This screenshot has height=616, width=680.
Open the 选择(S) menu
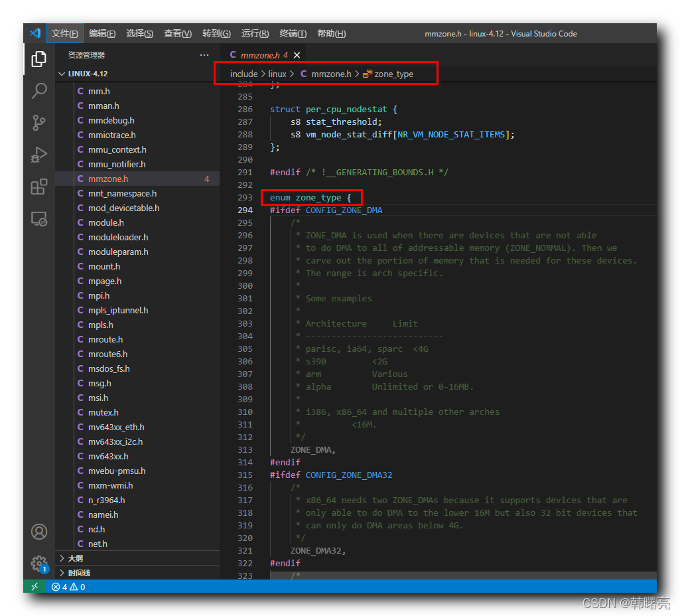tap(139, 33)
